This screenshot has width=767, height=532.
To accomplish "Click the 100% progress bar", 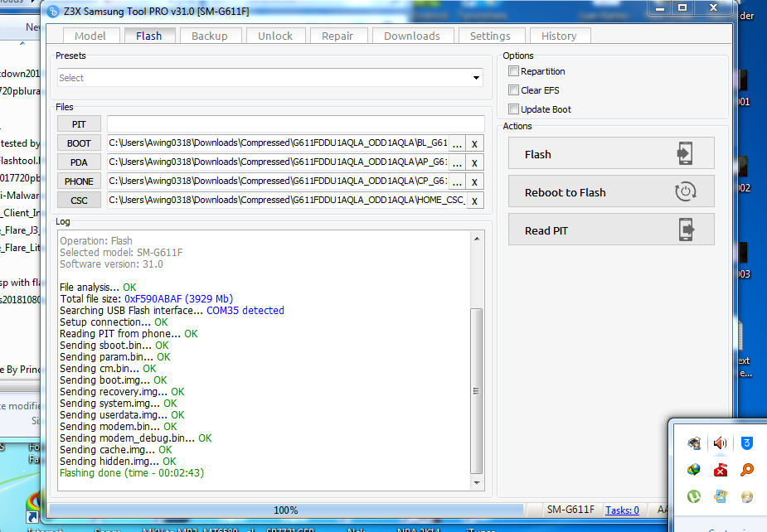I will click(286, 510).
